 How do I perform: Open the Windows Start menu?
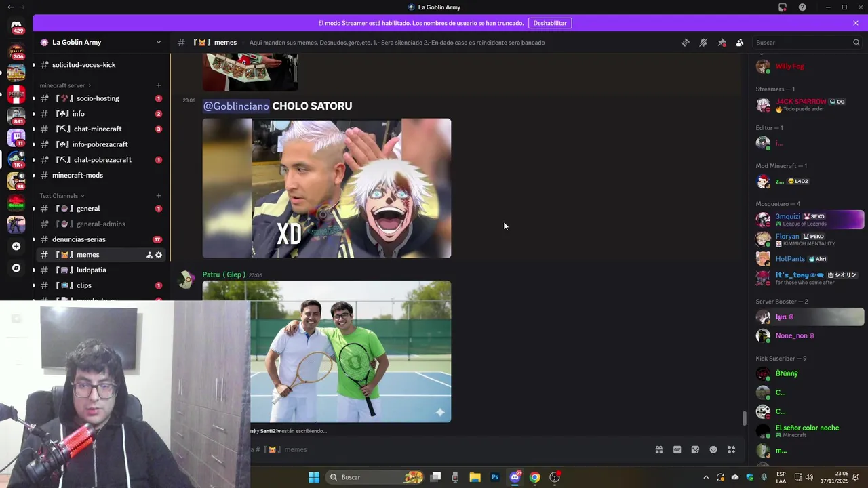coord(313,477)
